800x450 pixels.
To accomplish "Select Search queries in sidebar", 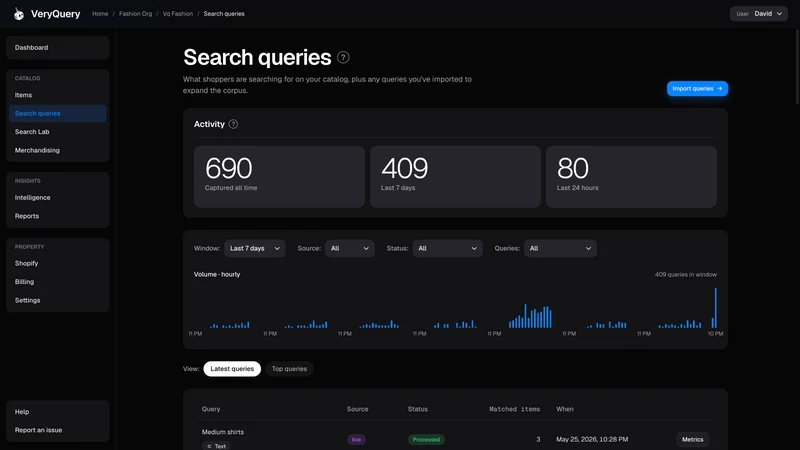I will coord(58,113).
